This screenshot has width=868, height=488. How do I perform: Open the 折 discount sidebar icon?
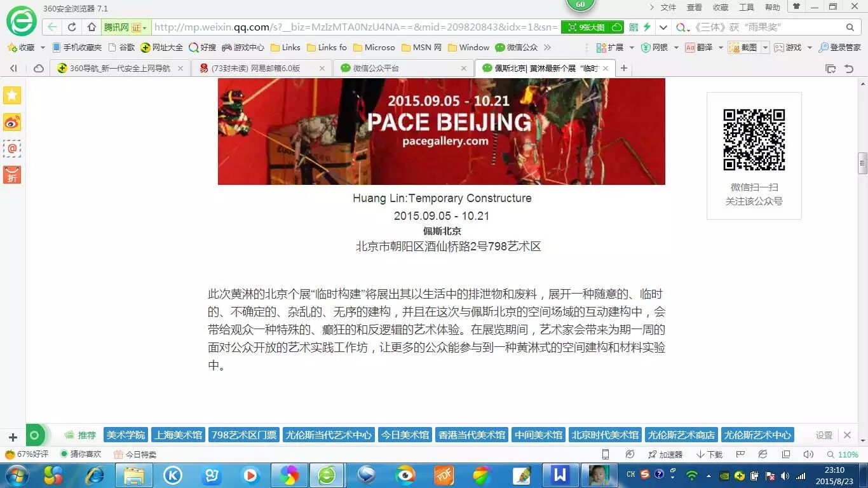(x=12, y=175)
